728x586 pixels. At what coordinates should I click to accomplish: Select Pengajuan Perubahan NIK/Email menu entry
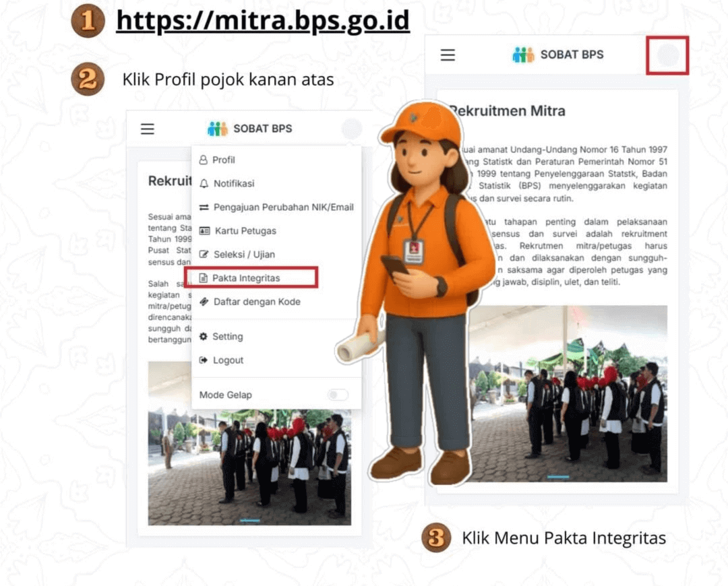click(283, 207)
